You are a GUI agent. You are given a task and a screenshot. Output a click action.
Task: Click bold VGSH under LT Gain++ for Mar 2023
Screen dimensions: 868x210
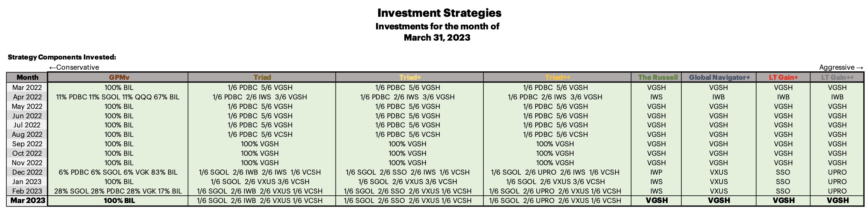pyautogui.click(x=838, y=201)
